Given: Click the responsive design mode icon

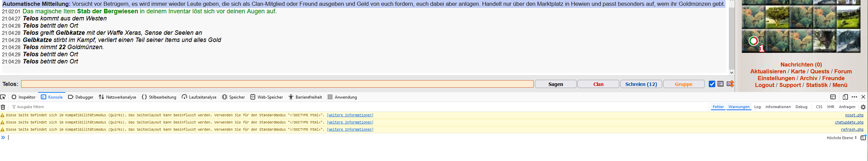Looking at the screenshot, I should coord(845,97).
